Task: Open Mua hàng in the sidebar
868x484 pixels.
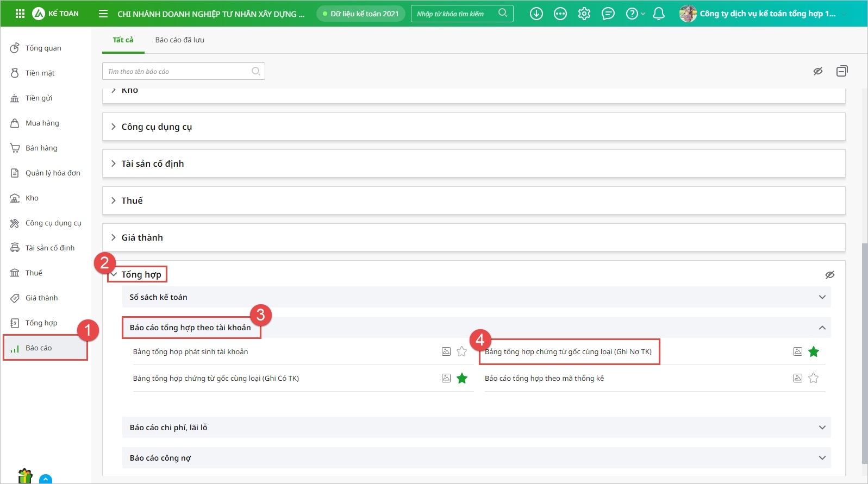Action: (x=42, y=123)
